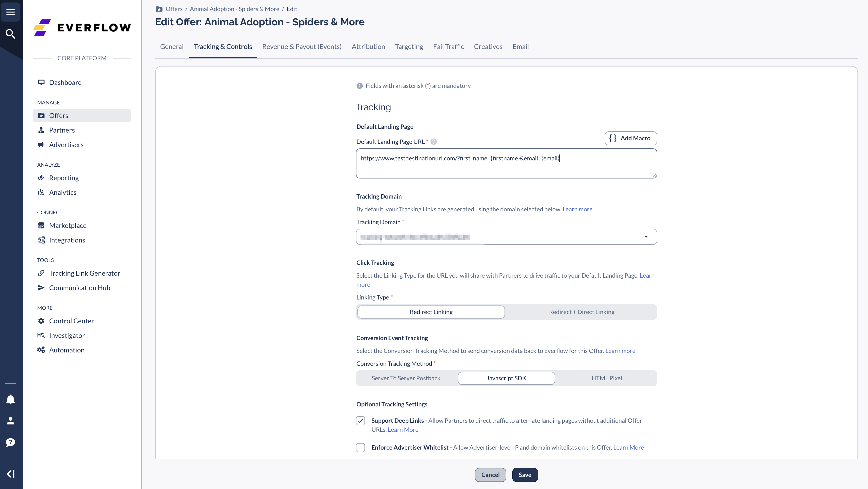Choose Javascript SDK tracking method

coord(506,378)
